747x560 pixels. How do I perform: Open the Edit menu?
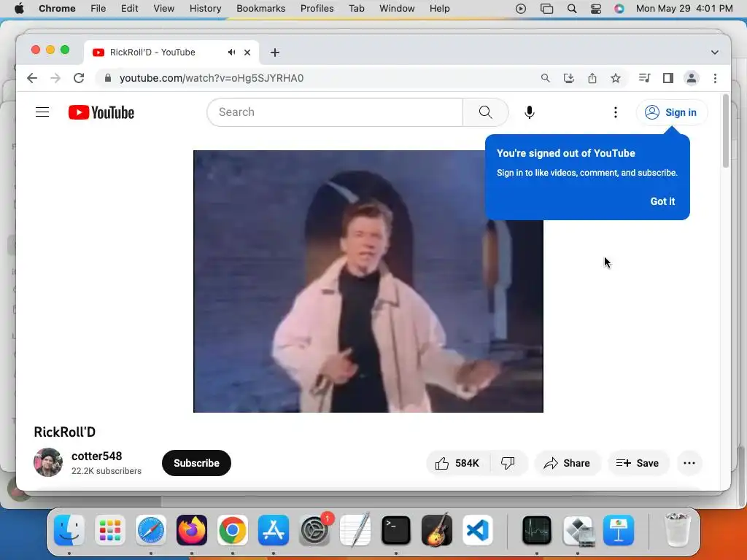pos(129,9)
